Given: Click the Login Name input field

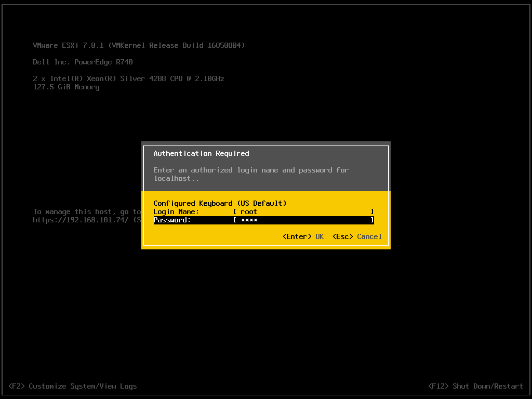Looking at the screenshot, I should coord(303,212).
